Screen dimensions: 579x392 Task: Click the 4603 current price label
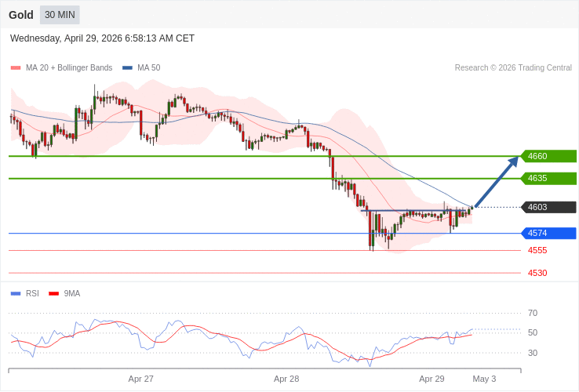[548, 208]
